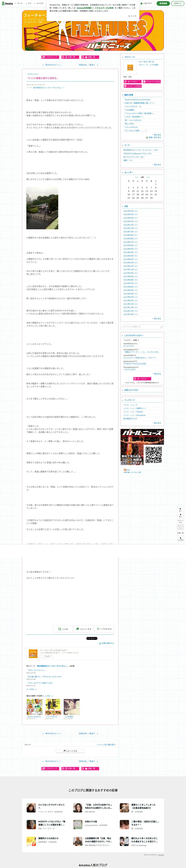186x868 pixels.
Task: Click the blog search input field
Action: [140, 327]
